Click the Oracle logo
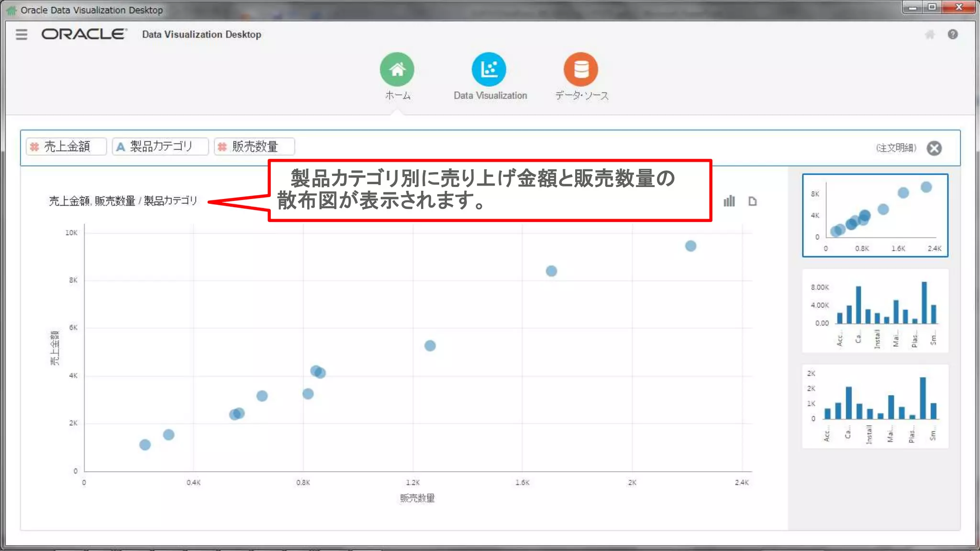The width and height of the screenshot is (980, 551). point(84,34)
